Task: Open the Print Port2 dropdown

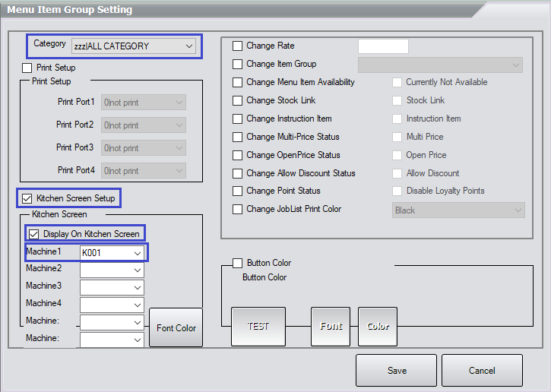Action: (x=144, y=125)
